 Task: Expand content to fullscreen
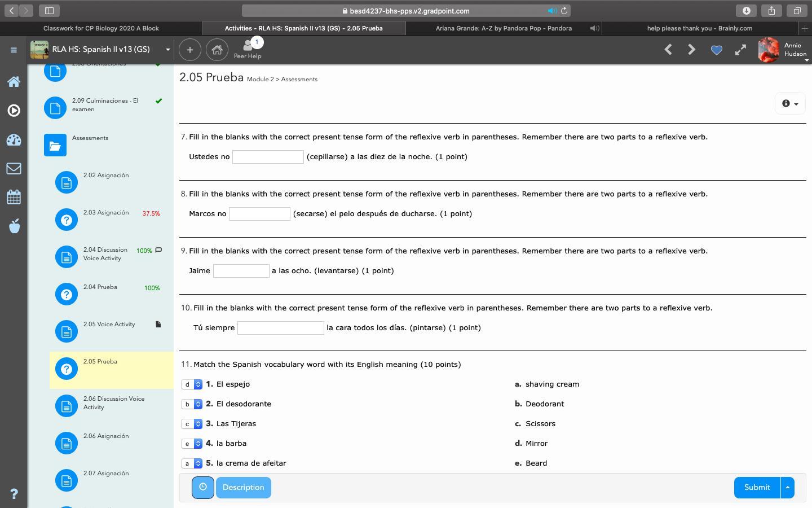click(x=740, y=50)
